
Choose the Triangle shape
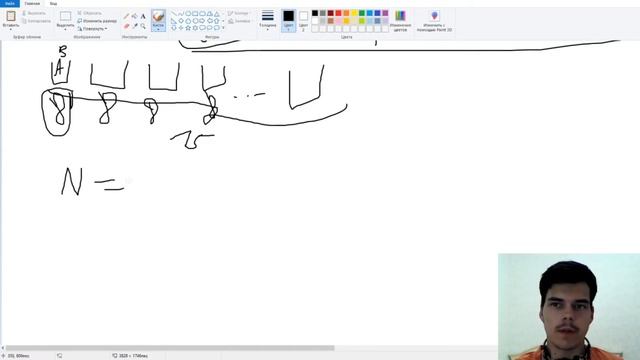tap(217, 13)
